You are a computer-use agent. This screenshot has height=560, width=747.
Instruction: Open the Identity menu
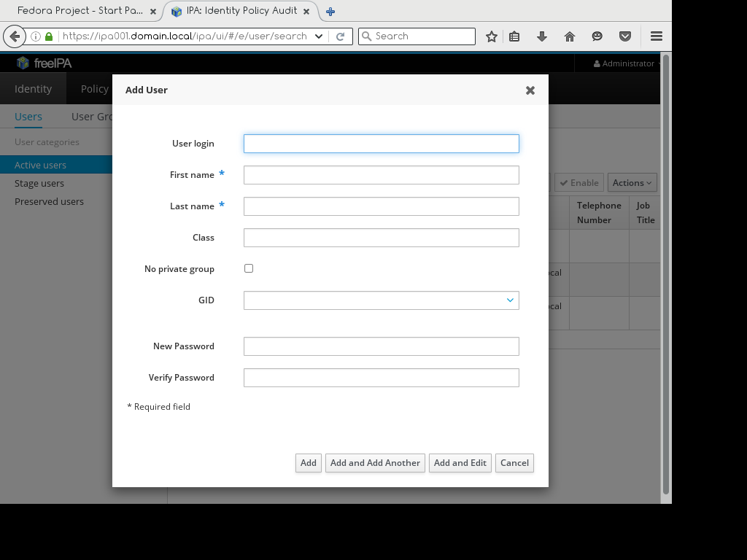(x=33, y=88)
